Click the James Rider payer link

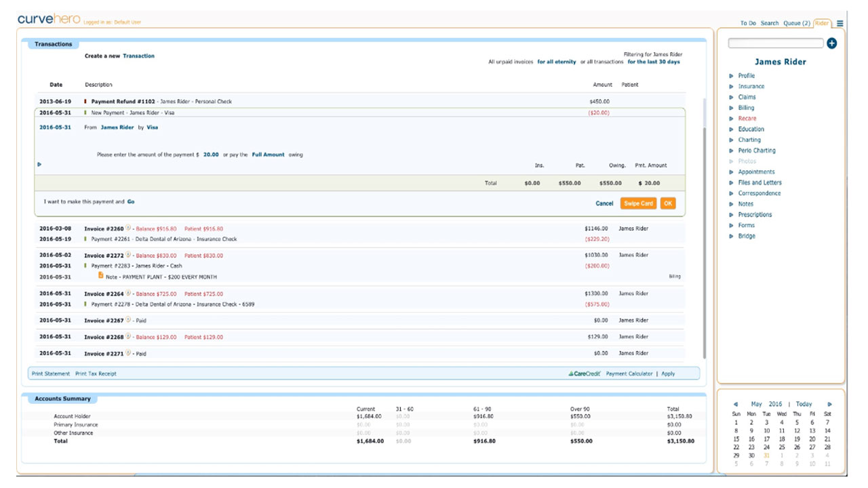click(117, 127)
